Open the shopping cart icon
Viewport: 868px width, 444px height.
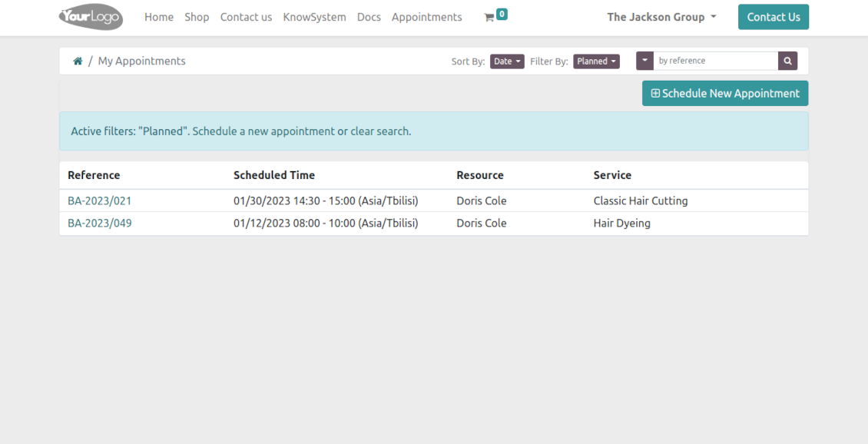coord(489,17)
